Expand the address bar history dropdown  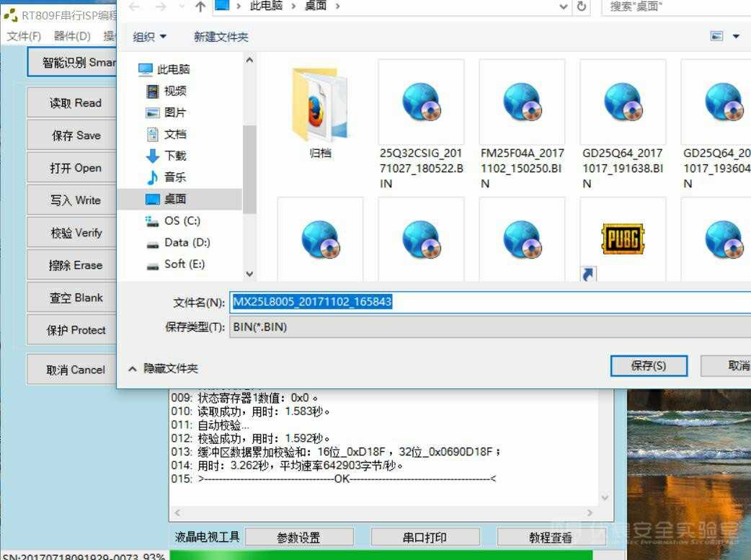pos(564,6)
